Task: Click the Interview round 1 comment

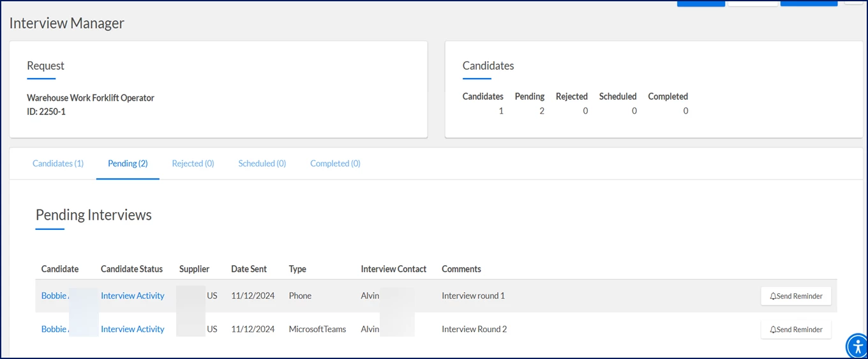Action: [x=473, y=296]
